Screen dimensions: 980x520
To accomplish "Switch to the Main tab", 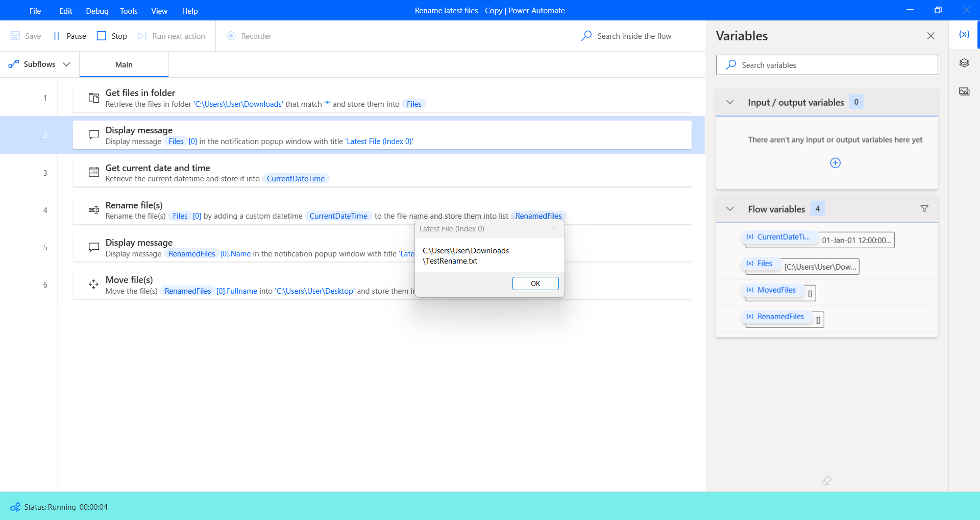I will click(x=124, y=64).
